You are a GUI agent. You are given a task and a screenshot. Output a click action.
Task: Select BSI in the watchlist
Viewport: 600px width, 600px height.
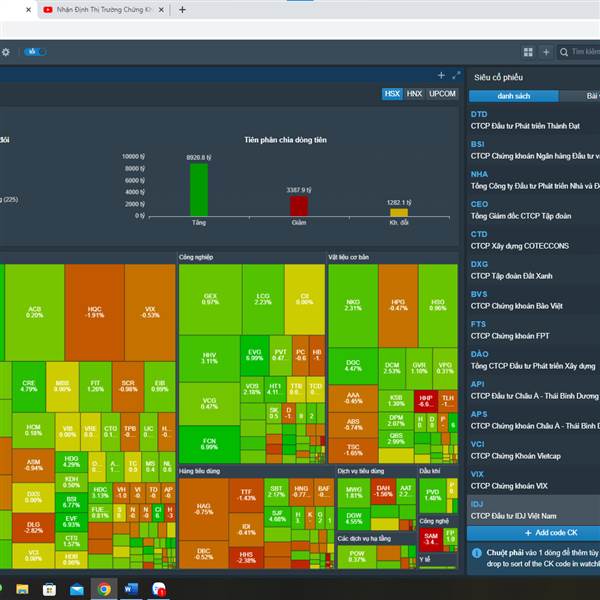[x=535, y=150]
